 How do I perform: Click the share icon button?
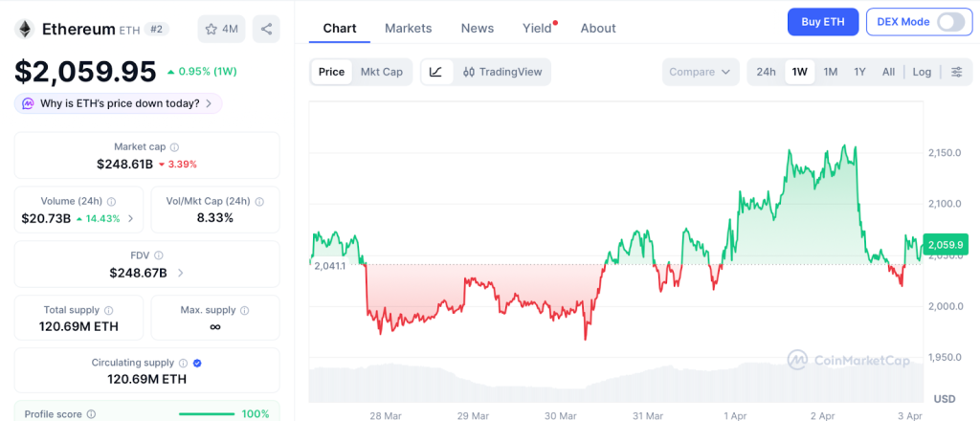[x=266, y=29]
